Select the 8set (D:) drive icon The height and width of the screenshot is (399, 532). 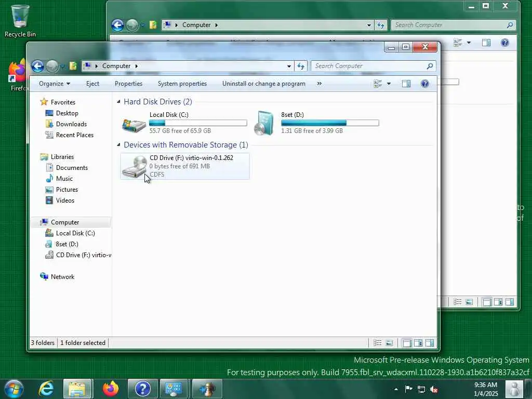265,123
